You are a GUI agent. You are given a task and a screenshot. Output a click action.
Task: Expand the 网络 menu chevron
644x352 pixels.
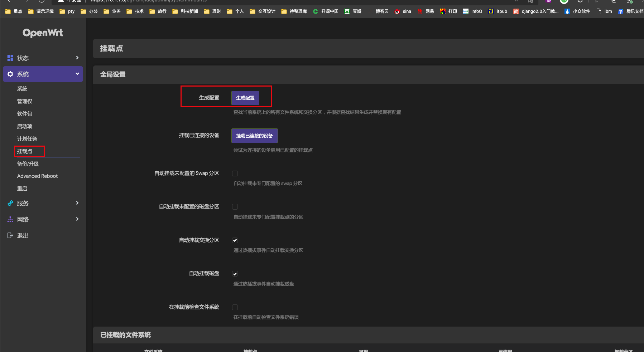tap(77, 219)
